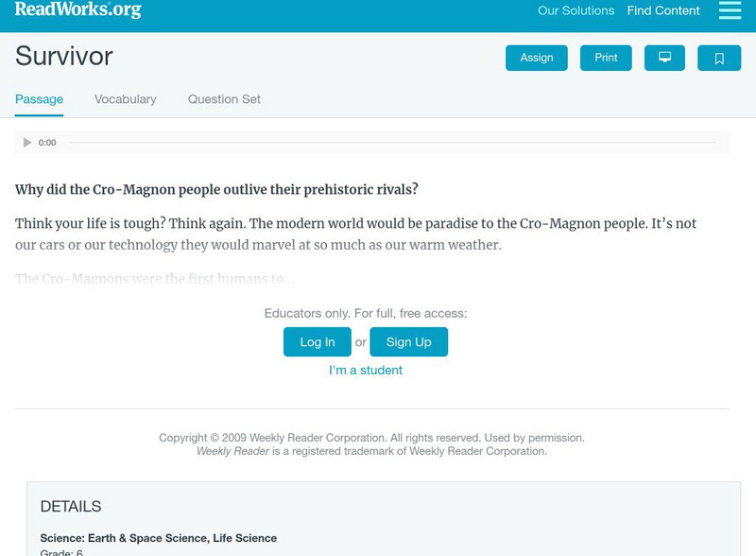Click the projector presentation view icon

click(x=664, y=58)
